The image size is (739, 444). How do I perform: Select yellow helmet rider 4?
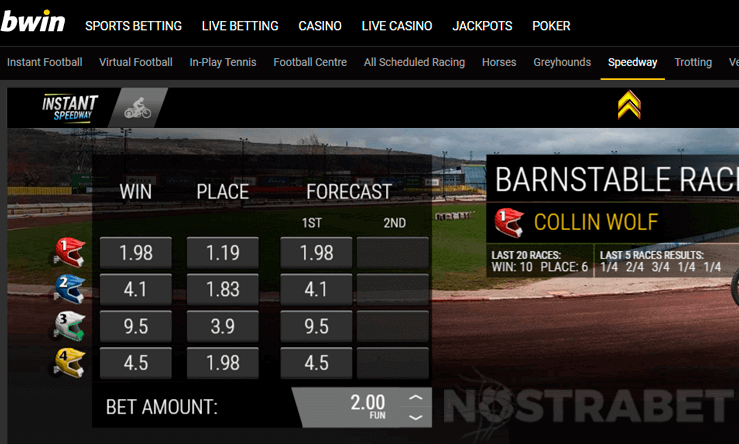[x=70, y=362]
